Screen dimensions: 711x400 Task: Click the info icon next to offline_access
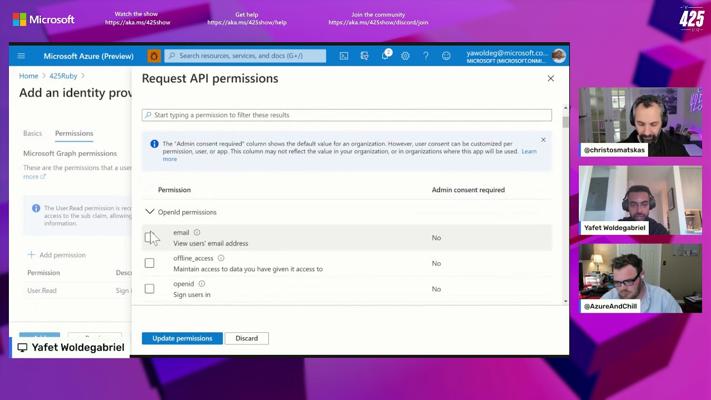pos(221,258)
